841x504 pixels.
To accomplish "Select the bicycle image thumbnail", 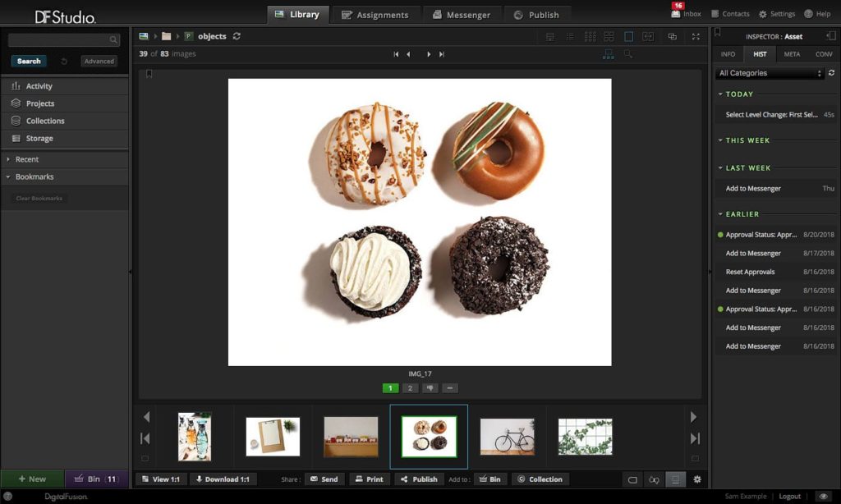I will pos(507,437).
